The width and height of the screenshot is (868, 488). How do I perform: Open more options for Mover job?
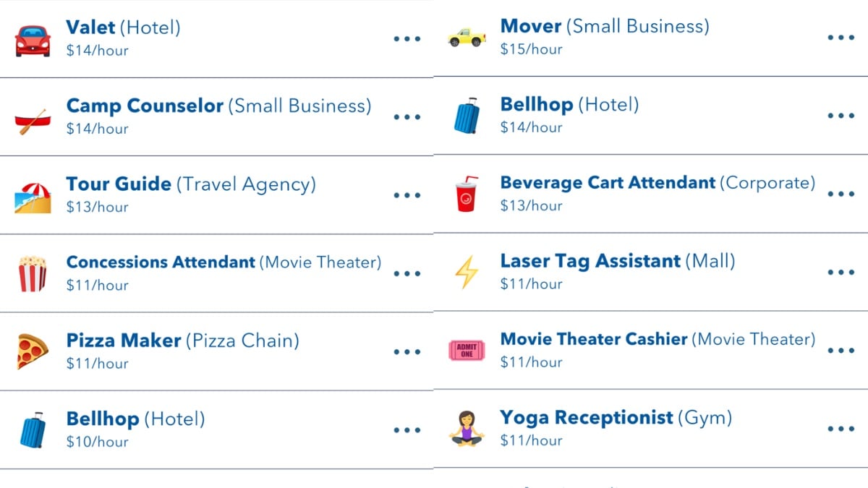(x=841, y=38)
